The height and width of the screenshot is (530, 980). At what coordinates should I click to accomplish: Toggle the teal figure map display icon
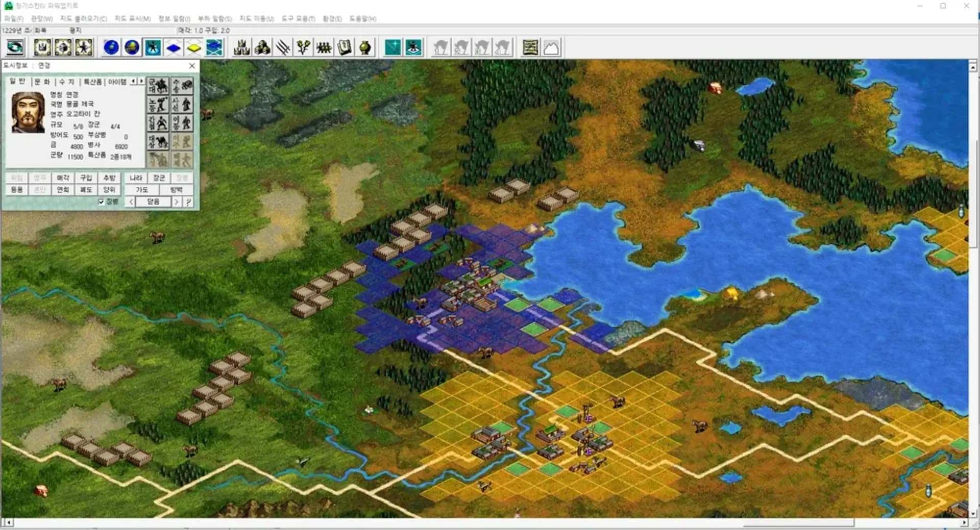153,48
